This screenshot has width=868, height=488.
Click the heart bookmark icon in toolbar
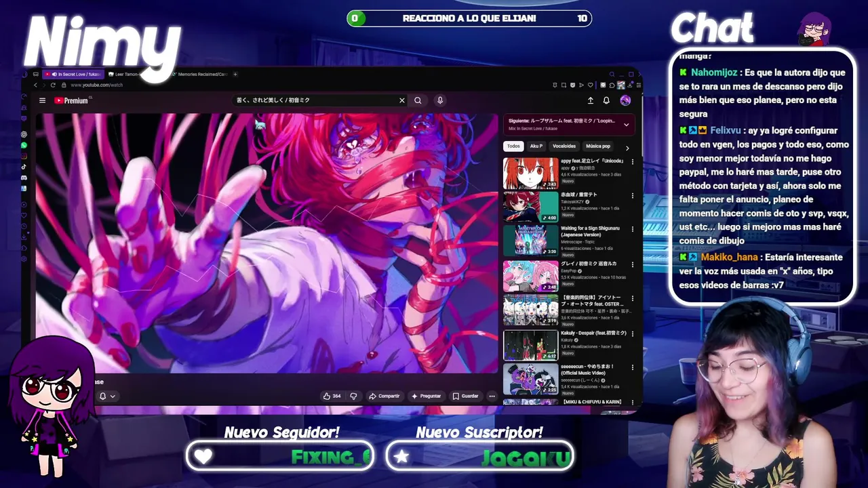589,85
